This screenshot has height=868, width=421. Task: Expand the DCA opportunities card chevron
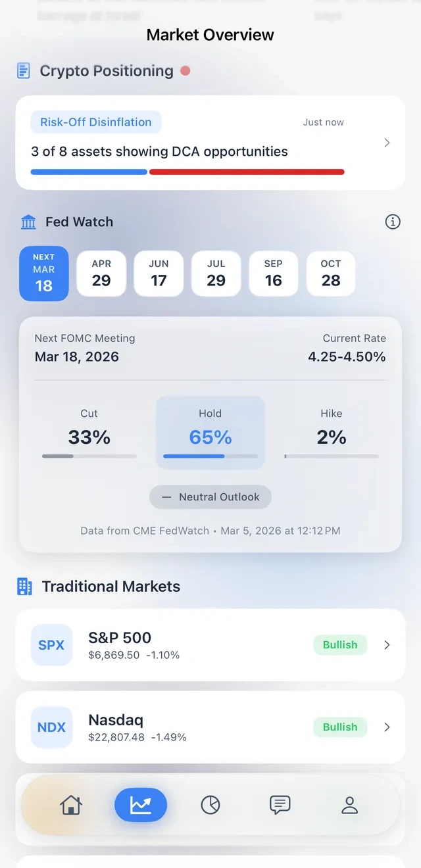click(387, 142)
